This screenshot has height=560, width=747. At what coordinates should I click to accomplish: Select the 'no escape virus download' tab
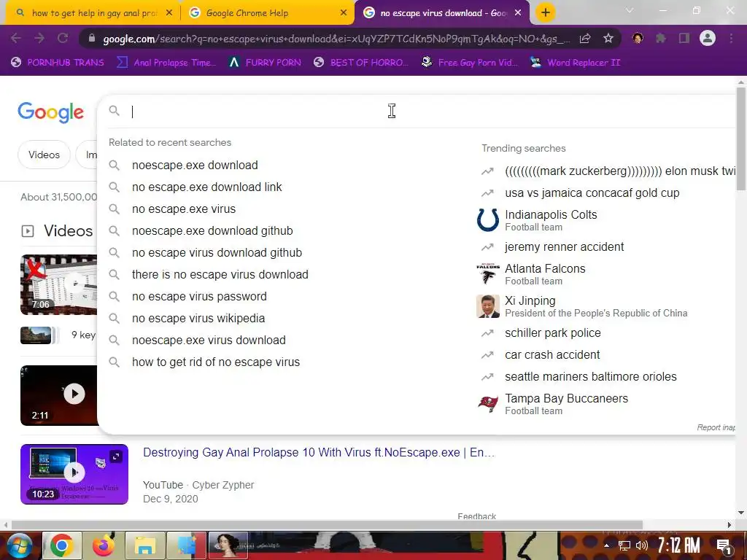(x=441, y=13)
